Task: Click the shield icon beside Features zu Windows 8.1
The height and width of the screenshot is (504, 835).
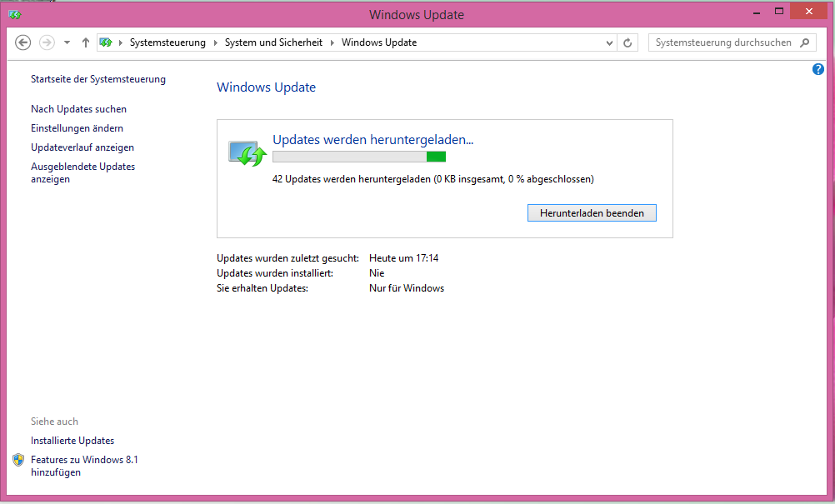Action: pyautogui.click(x=18, y=460)
